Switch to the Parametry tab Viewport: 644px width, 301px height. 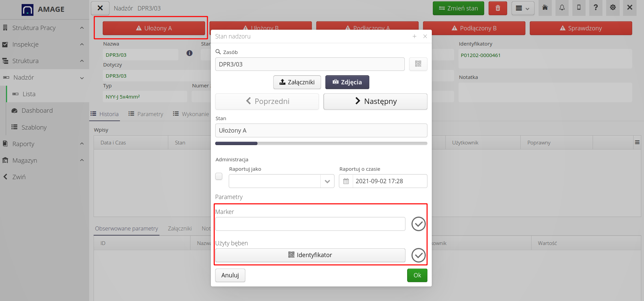coord(146,114)
